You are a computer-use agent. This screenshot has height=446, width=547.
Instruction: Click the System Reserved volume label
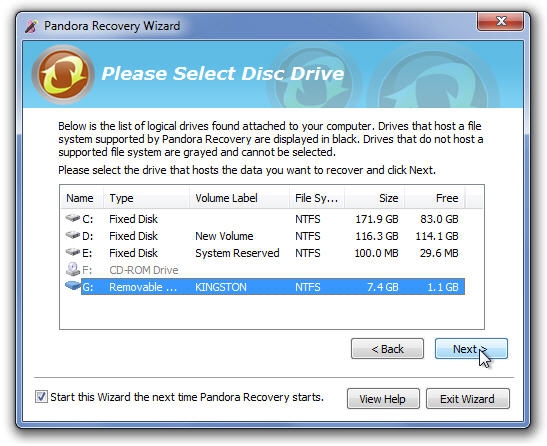(x=237, y=253)
